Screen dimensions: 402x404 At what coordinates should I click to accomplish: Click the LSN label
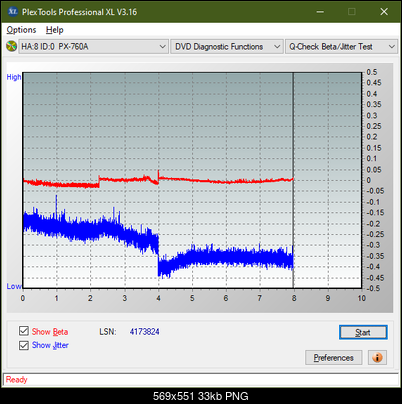click(108, 332)
